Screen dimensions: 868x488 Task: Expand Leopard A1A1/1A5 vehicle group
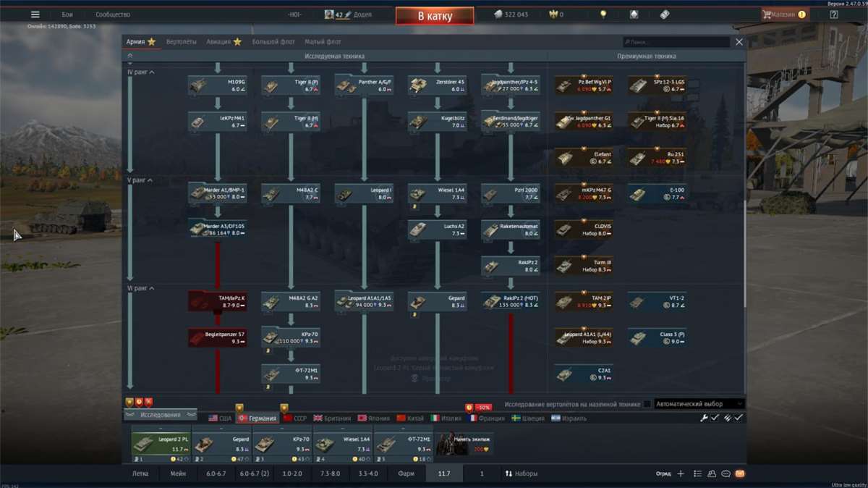tap(365, 301)
